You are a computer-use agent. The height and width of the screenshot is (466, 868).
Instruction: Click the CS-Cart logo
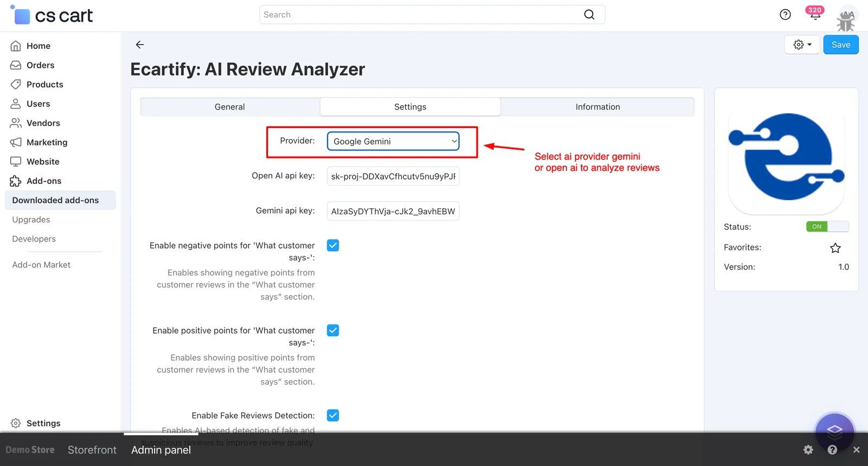click(52, 15)
